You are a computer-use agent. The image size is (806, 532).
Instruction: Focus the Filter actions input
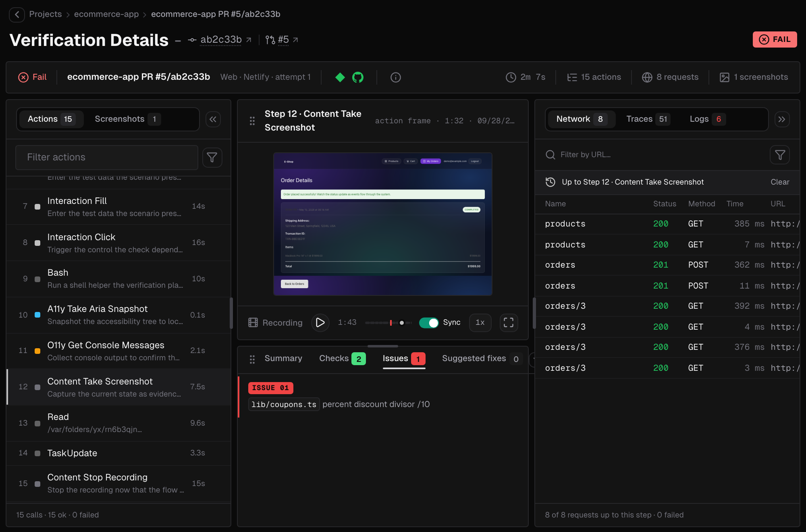(x=107, y=158)
